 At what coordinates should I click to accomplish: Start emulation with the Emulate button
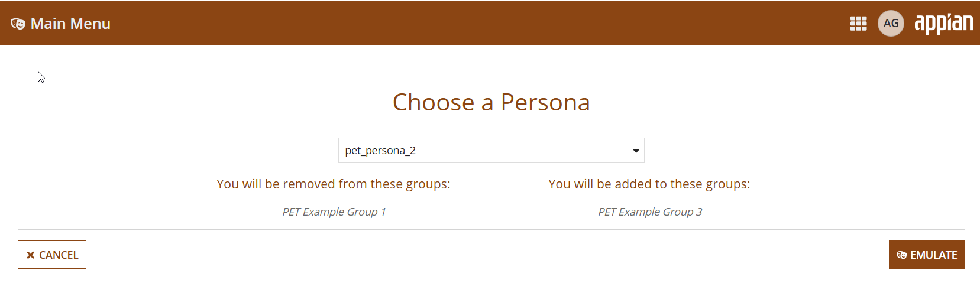click(x=927, y=255)
